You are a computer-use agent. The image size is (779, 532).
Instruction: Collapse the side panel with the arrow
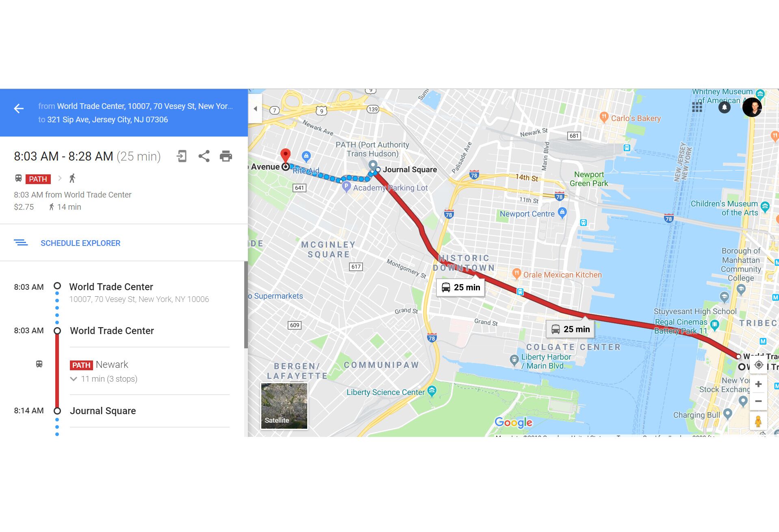coord(255,109)
